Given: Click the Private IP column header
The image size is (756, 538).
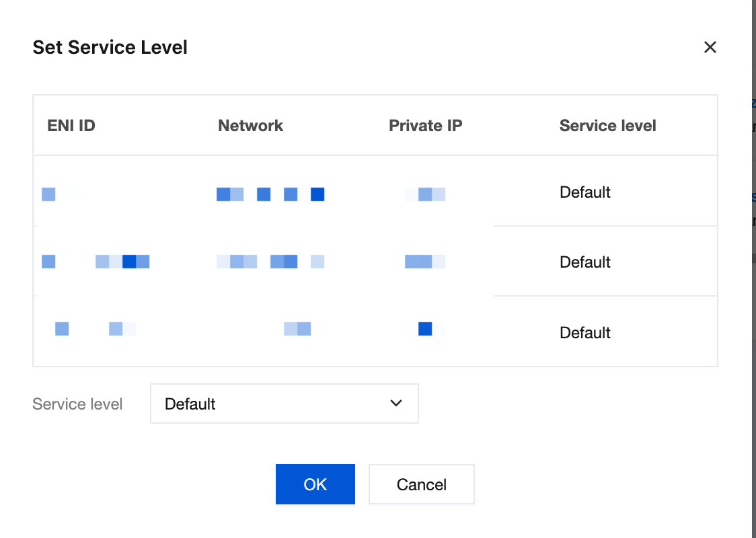Looking at the screenshot, I should 425,126.
